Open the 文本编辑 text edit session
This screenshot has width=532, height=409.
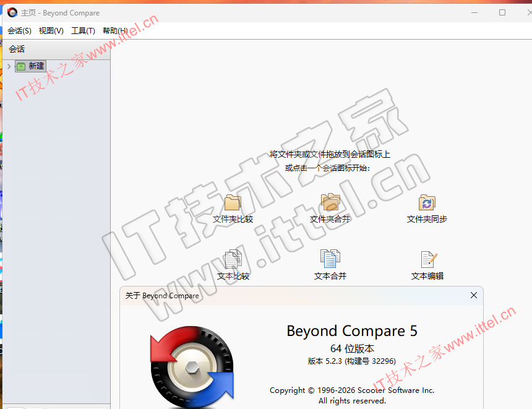427,265
